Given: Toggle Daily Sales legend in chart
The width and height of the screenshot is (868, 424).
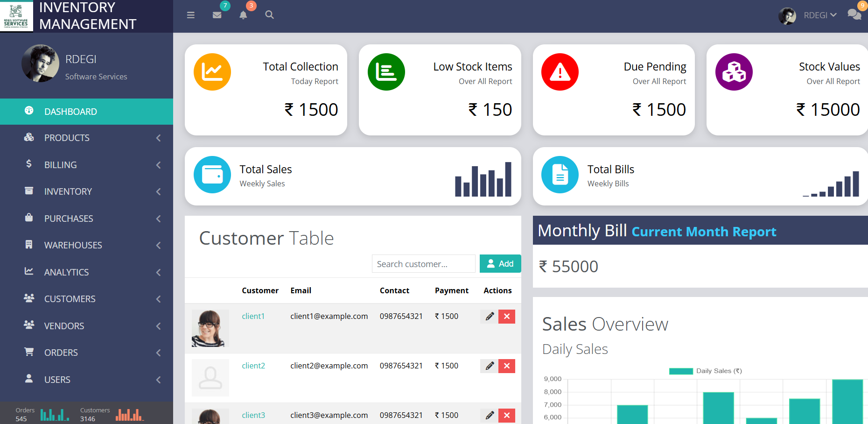Looking at the screenshot, I should (705, 371).
